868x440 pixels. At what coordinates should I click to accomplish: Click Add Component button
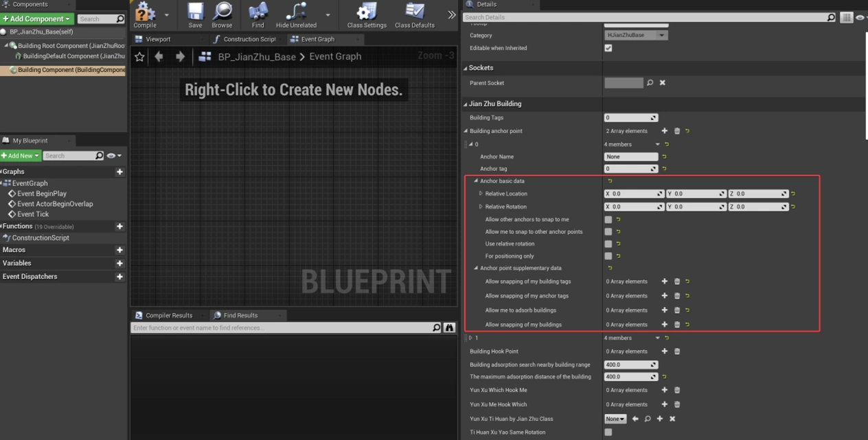[x=37, y=19]
